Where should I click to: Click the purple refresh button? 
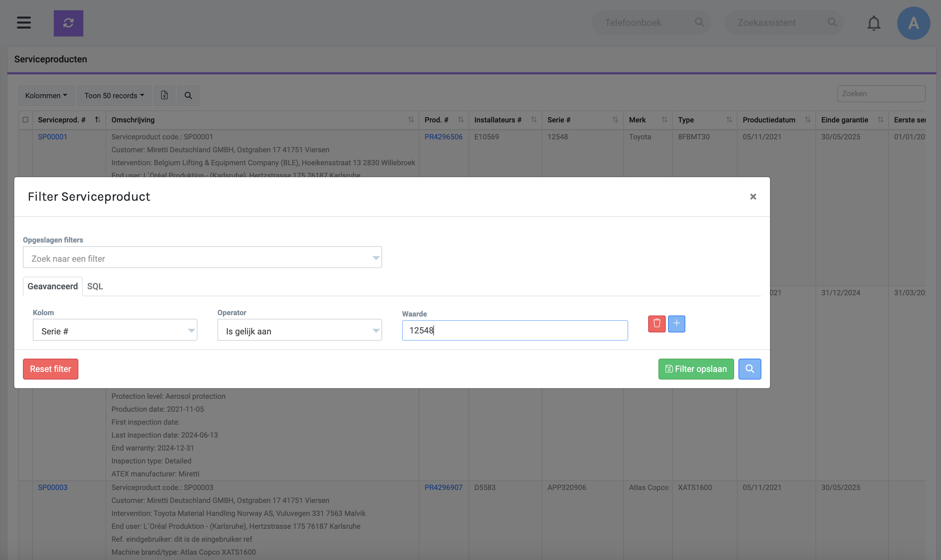[x=68, y=24]
